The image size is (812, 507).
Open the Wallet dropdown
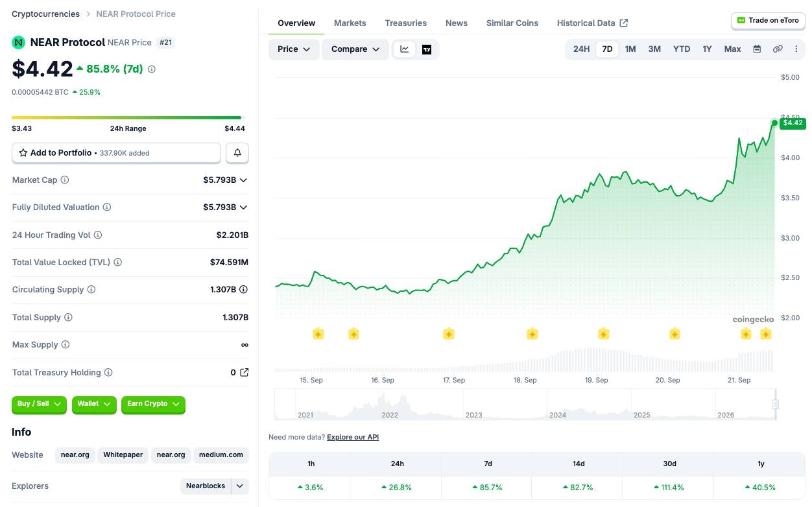[94, 404]
